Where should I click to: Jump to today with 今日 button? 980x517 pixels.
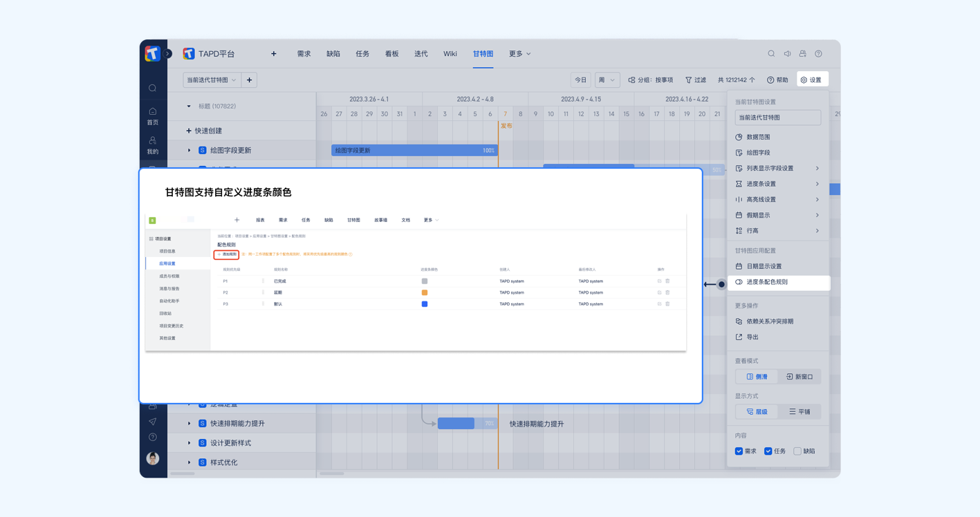(581, 80)
